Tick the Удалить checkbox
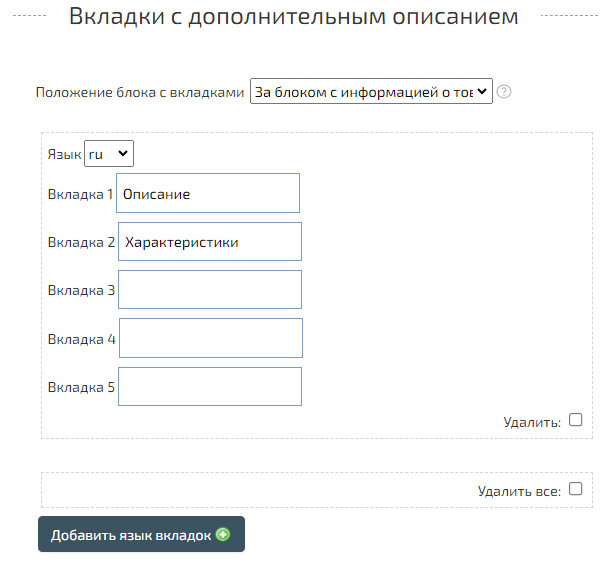 click(x=575, y=420)
